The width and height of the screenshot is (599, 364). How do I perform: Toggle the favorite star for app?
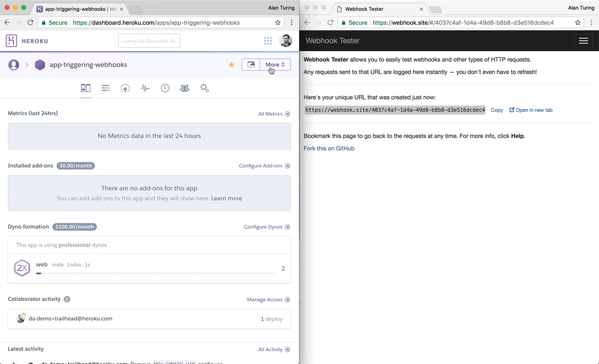(232, 65)
